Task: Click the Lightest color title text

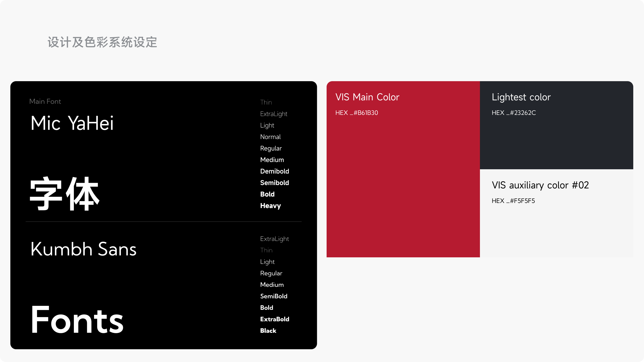Action: coord(521,97)
